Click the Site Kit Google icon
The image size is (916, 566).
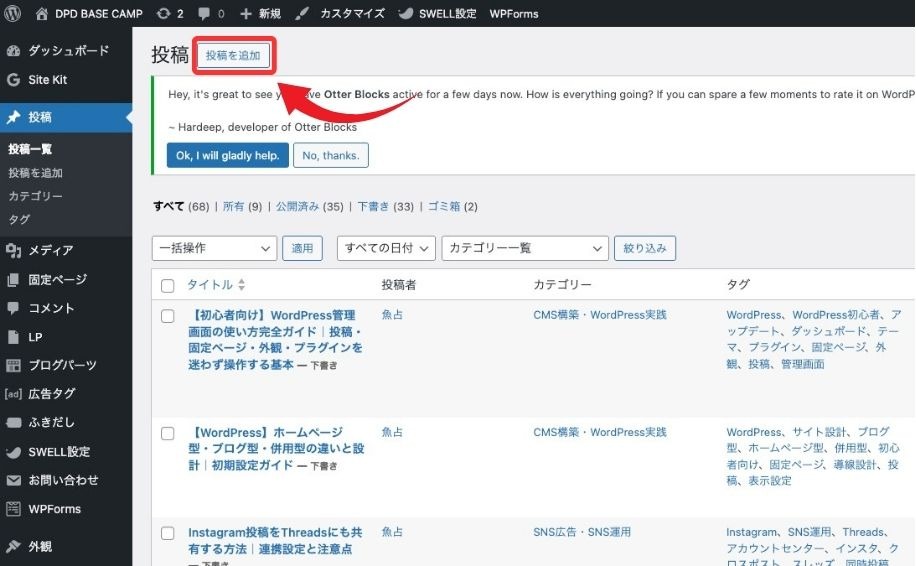tap(14, 80)
